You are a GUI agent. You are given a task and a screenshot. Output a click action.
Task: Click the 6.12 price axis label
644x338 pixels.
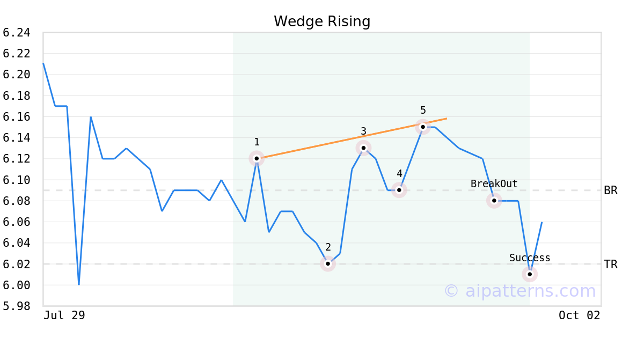(x=16, y=159)
